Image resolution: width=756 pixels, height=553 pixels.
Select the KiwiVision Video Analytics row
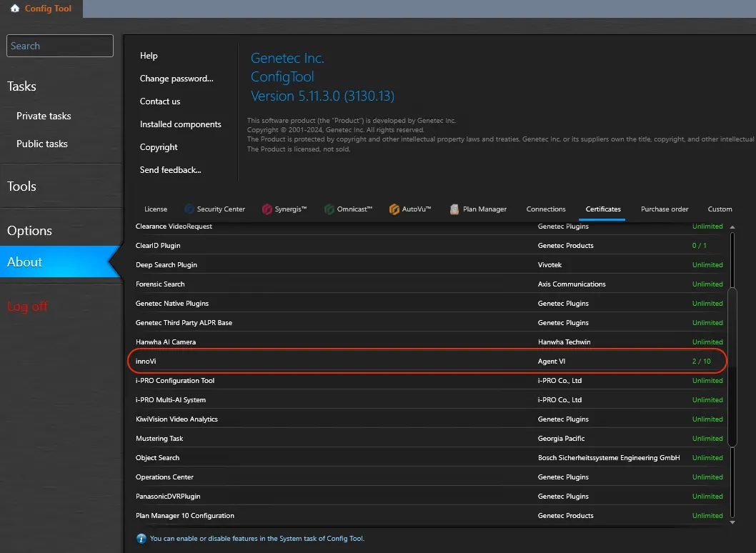[429, 419]
